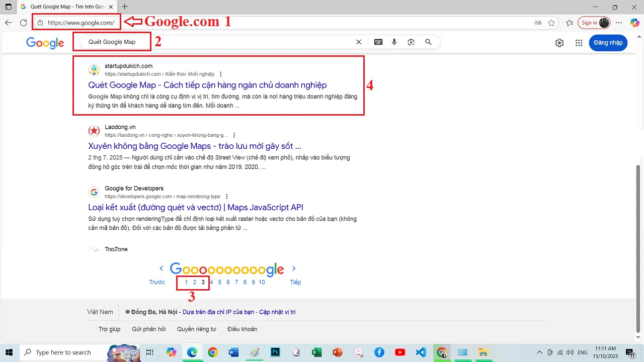Click the browser back arrow
This screenshot has height=362, width=644.
tap(8, 23)
